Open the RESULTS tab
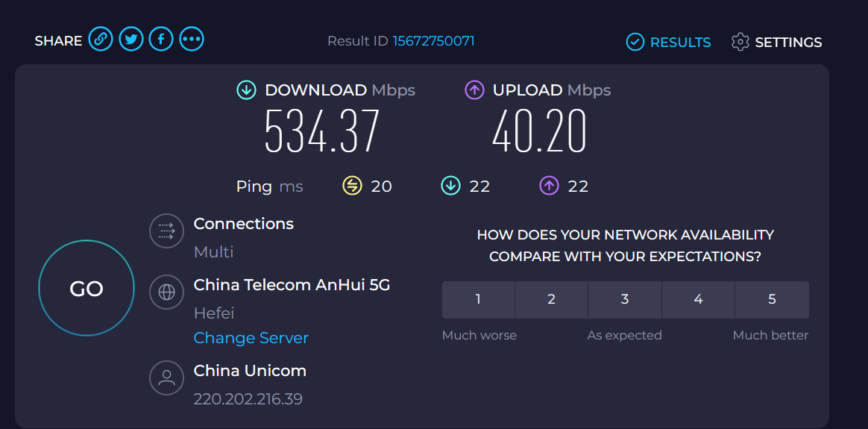The height and width of the screenshot is (429, 868). point(669,42)
